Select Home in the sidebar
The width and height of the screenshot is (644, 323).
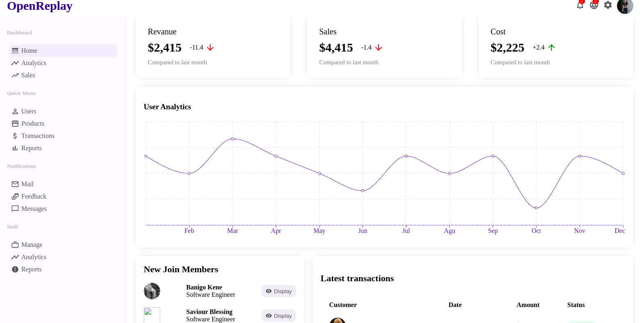(x=63, y=51)
